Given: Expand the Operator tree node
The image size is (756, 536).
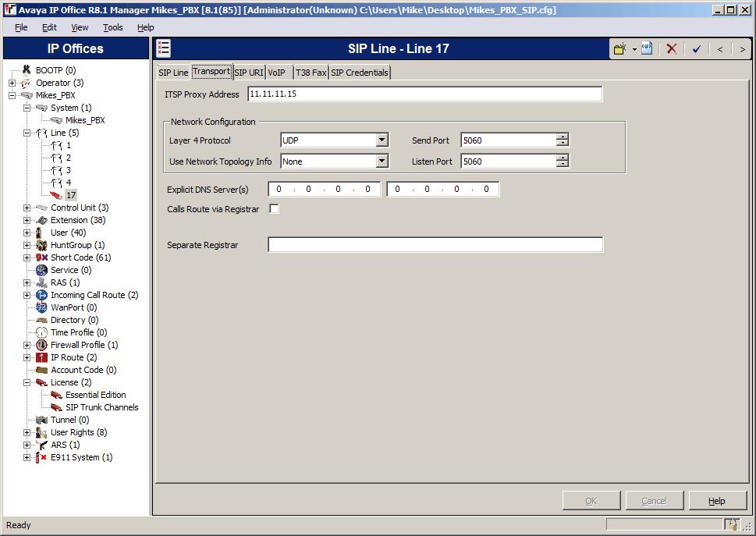Looking at the screenshot, I should point(12,83).
